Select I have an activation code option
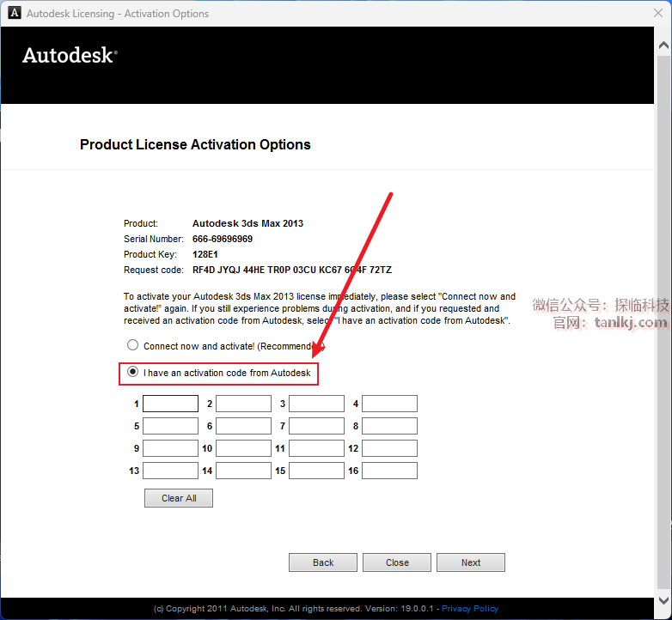The width and height of the screenshot is (672, 620). [x=133, y=372]
